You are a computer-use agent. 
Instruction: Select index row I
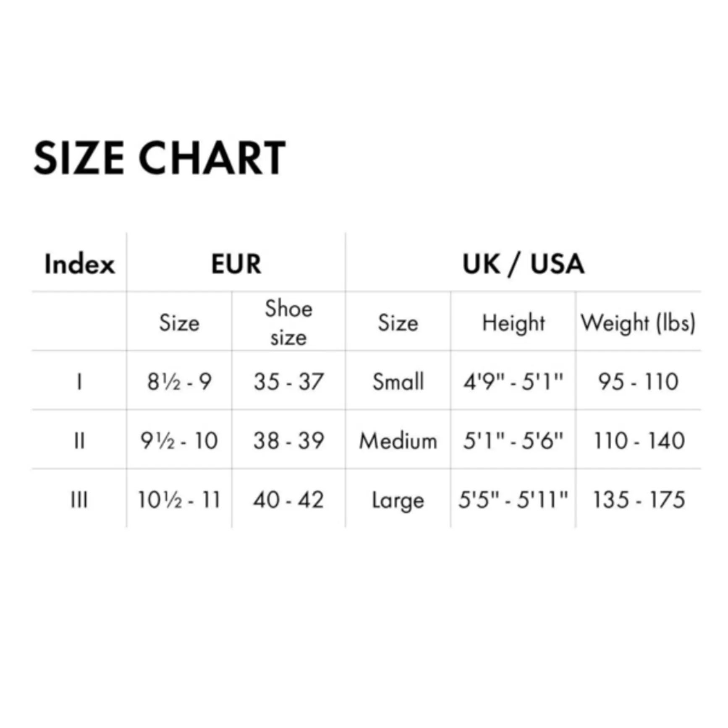point(79,382)
